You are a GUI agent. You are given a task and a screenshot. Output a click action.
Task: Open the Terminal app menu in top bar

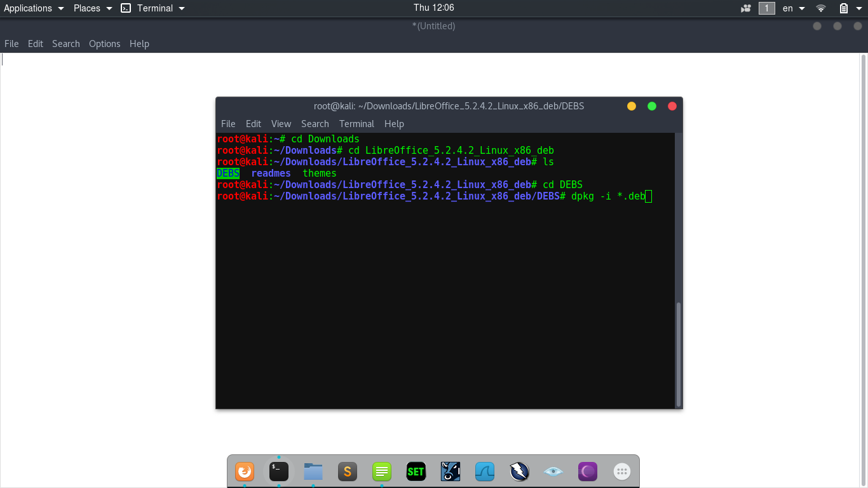pyautogui.click(x=153, y=8)
